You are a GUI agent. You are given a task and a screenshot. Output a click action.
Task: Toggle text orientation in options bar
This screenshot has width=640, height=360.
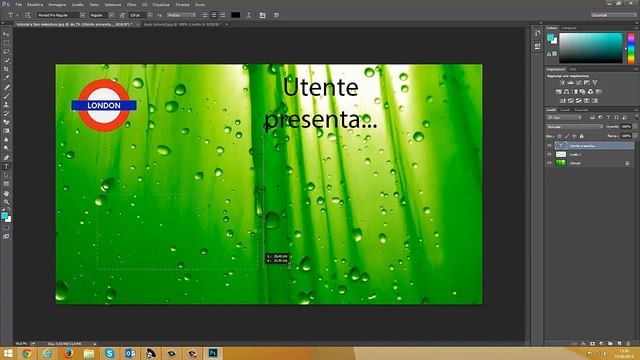coord(27,15)
